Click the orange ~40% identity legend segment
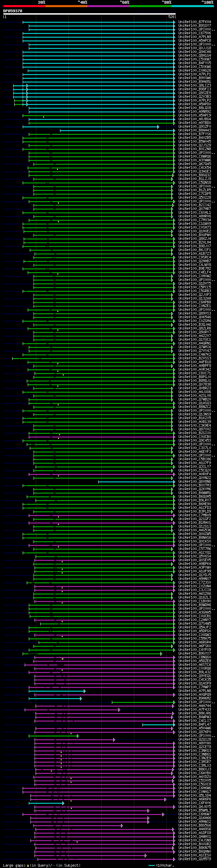The height and width of the screenshot is (868, 217). pos(66,6)
